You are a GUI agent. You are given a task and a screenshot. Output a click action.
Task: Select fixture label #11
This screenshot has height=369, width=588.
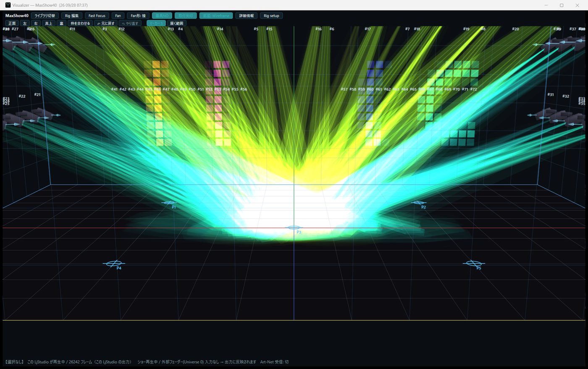point(73,29)
